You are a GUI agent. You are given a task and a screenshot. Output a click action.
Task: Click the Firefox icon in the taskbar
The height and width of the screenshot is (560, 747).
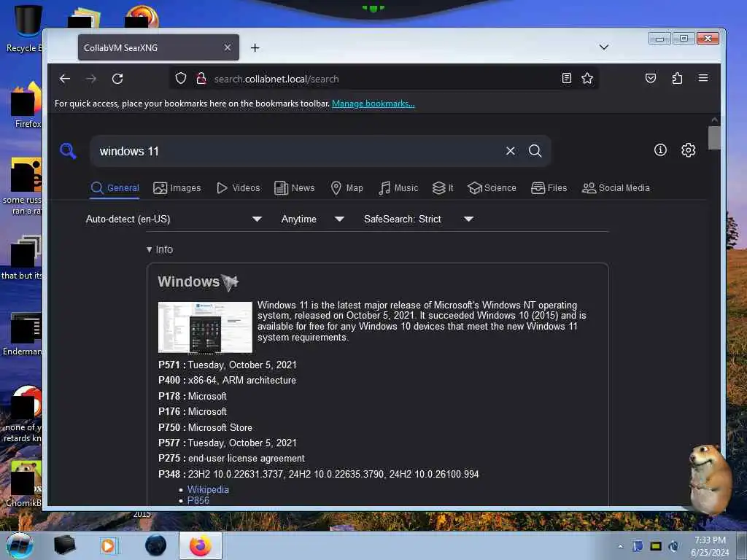[x=201, y=545]
